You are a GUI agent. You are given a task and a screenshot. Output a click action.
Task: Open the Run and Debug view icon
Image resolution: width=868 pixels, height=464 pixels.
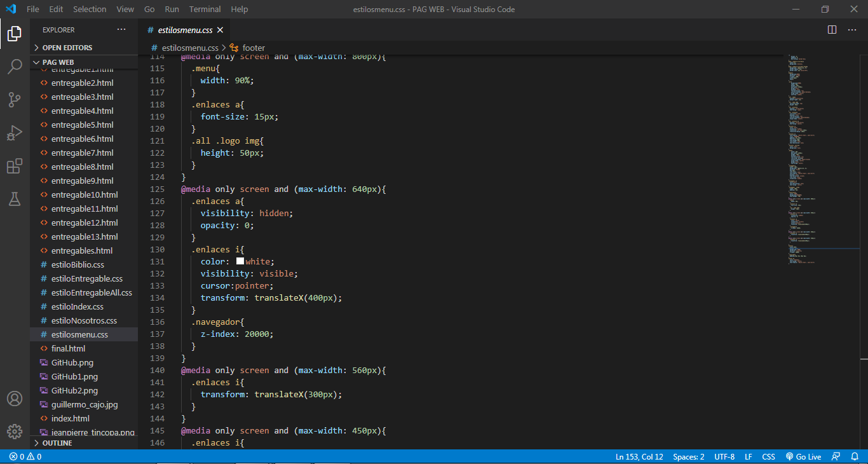pos(15,133)
